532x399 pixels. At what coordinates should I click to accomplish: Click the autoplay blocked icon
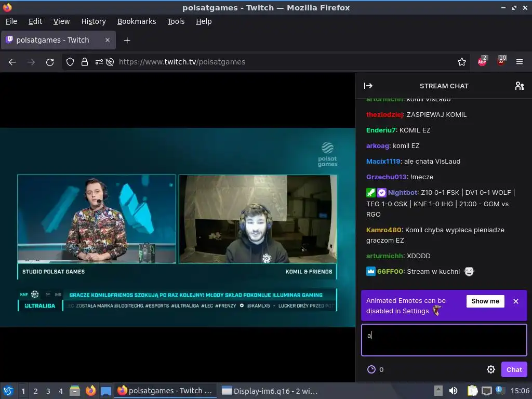tap(110, 62)
